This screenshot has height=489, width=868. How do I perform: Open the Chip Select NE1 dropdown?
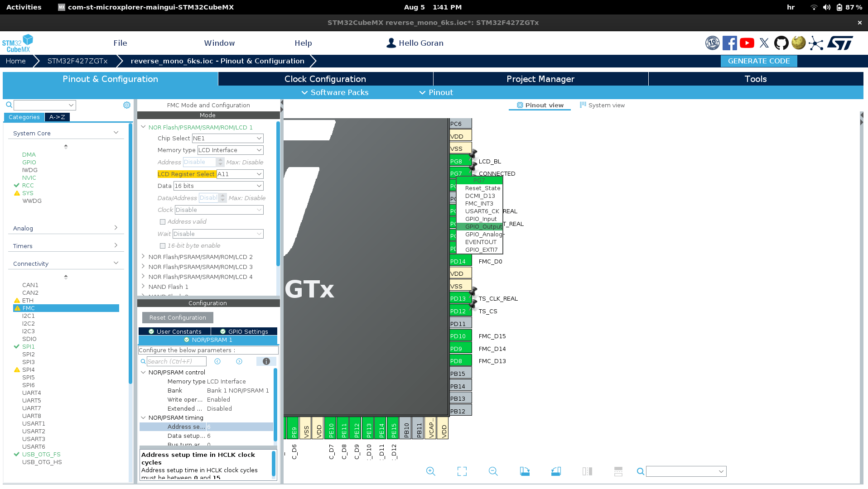click(228, 139)
